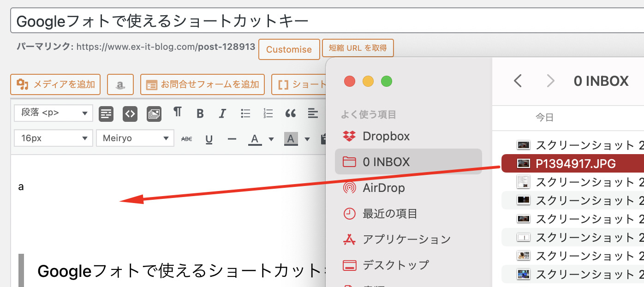
Task: Insert a blockquote
Action: tap(290, 114)
